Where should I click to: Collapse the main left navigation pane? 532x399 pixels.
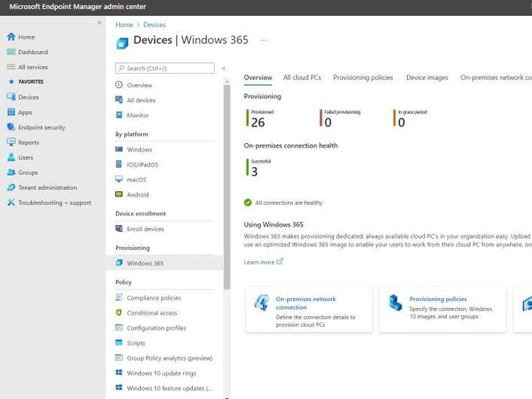99,22
